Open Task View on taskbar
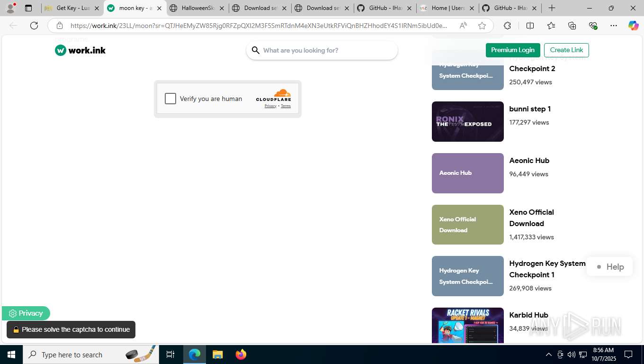Viewport: 644px width, 364px height. (170, 355)
